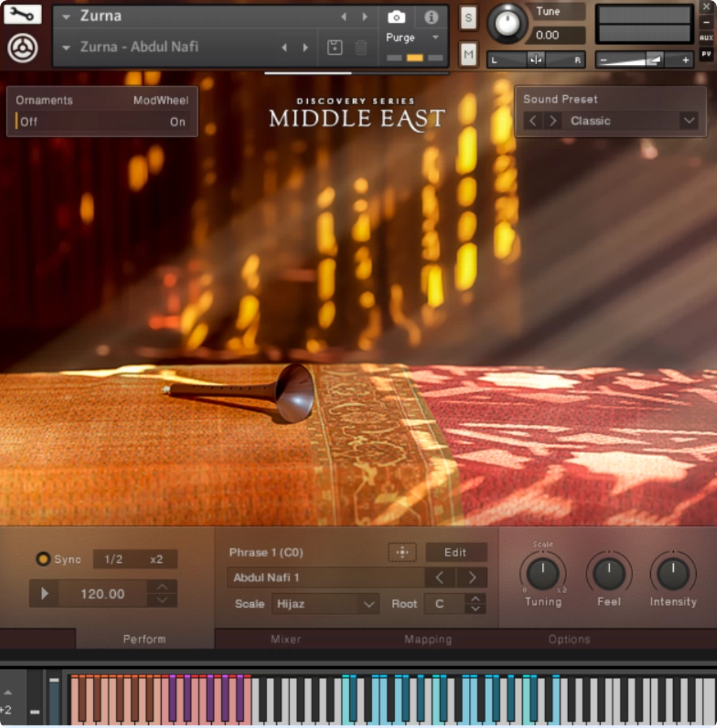Image resolution: width=717 pixels, height=728 pixels.
Task: Shift keyboard octave down minus
Action: tap(35, 711)
